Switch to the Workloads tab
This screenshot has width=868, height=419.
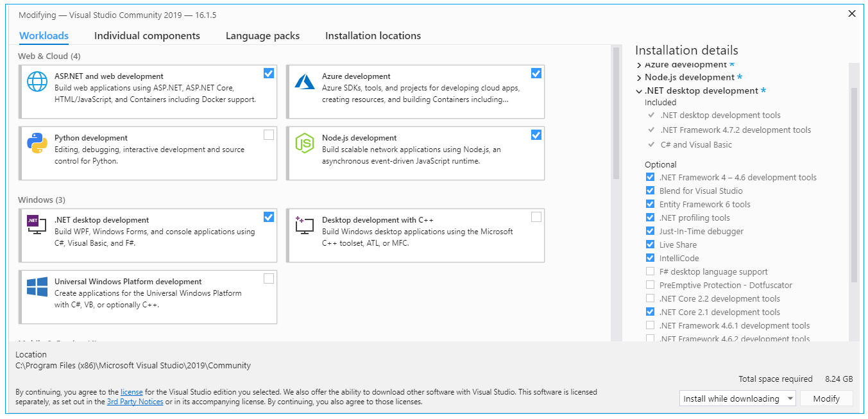[x=44, y=36]
